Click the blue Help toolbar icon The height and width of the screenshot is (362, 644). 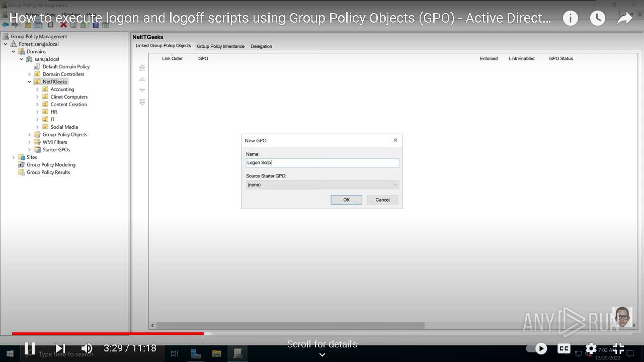click(x=96, y=24)
